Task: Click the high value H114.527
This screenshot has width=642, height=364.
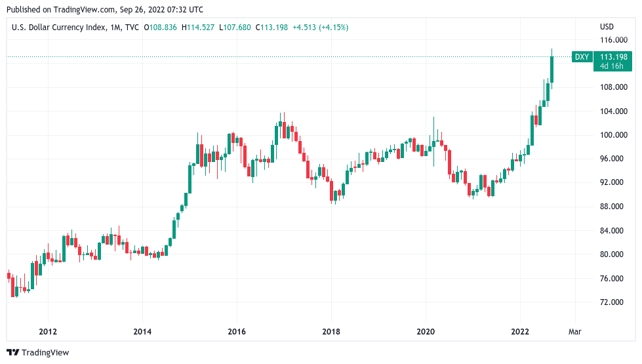Action: pos(198,28)
